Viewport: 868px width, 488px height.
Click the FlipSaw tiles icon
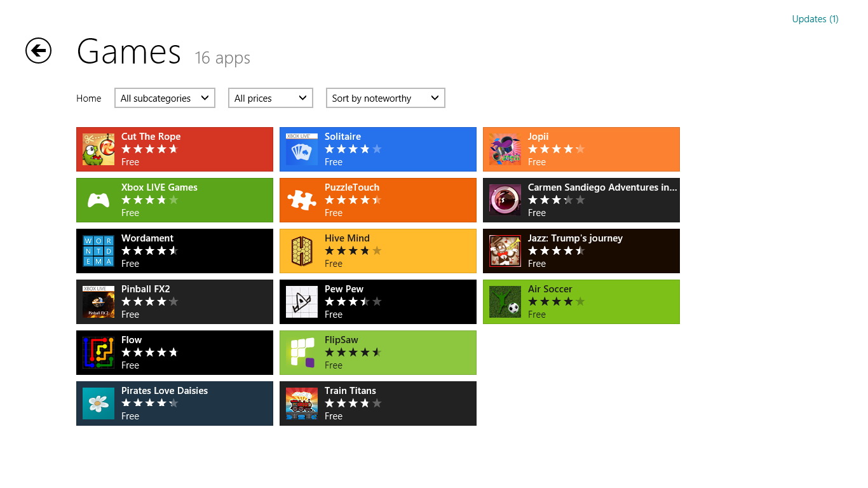(302, 353)
